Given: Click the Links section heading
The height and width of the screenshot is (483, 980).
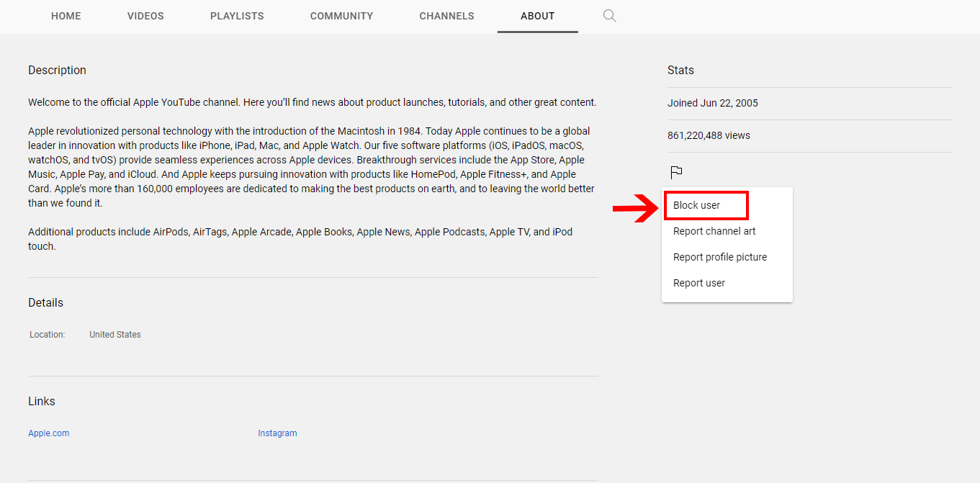Looking at the screenshot, I should pyautogui.click(x=41, y=401).
